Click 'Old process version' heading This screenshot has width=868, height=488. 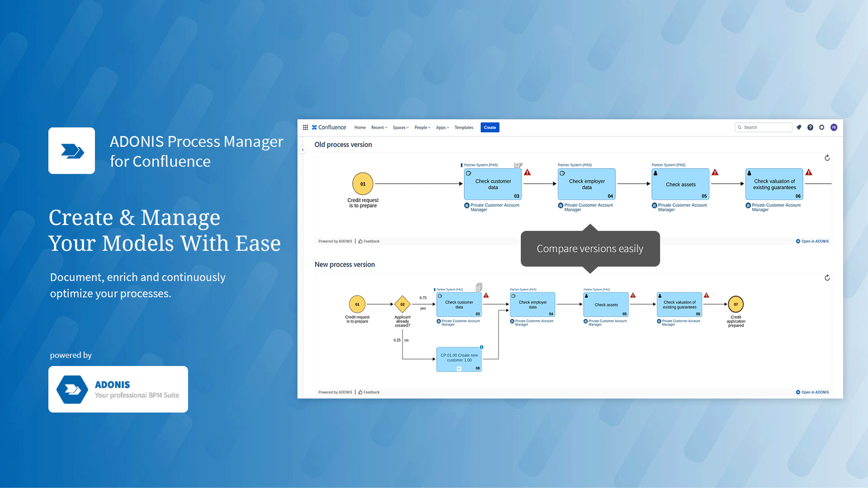tap(343, 145)
